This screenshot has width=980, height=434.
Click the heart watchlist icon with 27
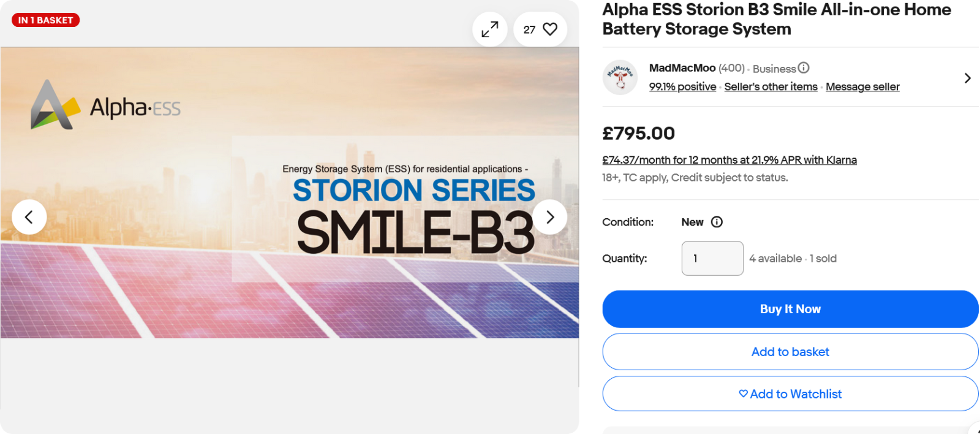pyautogui.click(x=540, y=29)
